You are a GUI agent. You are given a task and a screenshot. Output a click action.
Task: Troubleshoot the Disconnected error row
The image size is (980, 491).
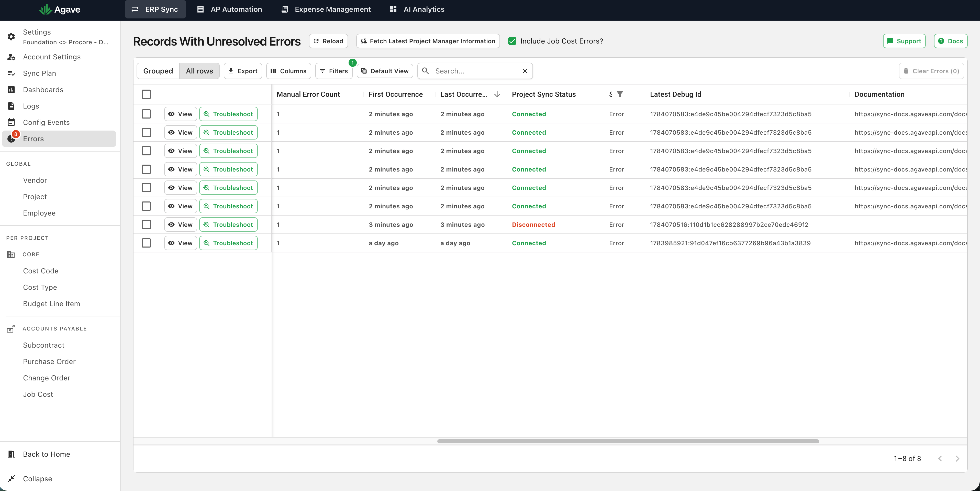point(228,224)
